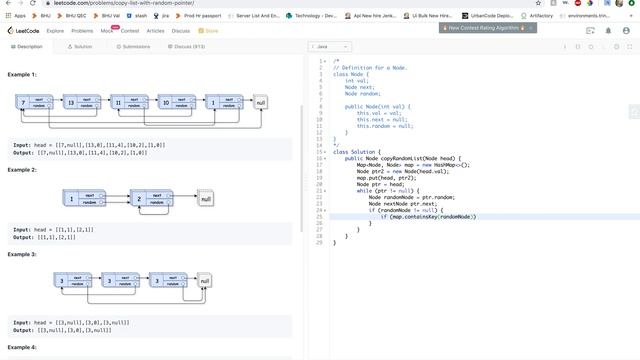Click the green extension icon at toolbar end

[631, 3]
